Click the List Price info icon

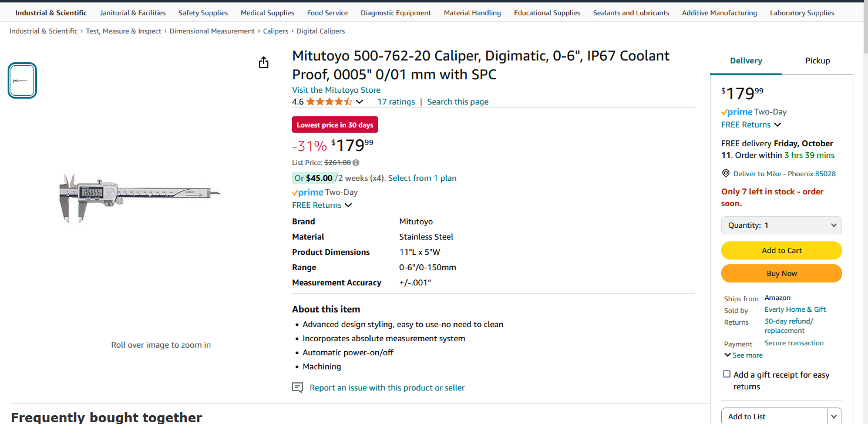click(356, 163)
